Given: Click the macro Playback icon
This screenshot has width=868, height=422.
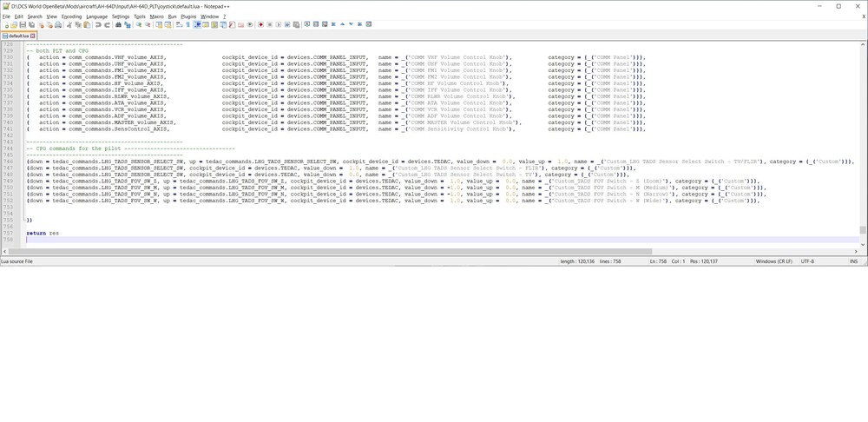Looking at the screenshot, I should coord(279,24).
